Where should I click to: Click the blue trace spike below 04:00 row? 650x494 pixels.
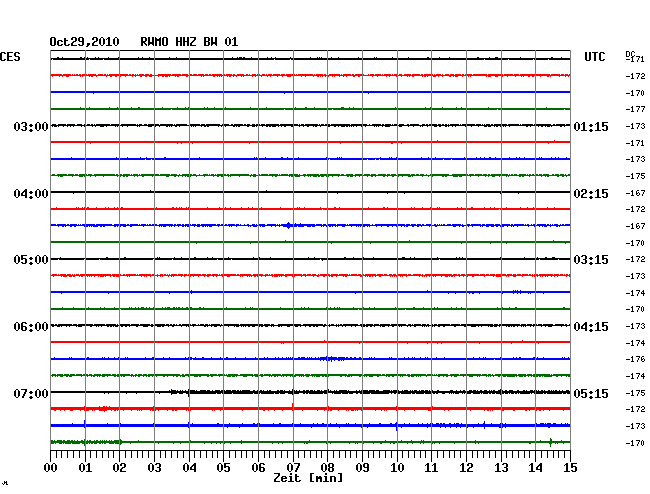point(289,225)
